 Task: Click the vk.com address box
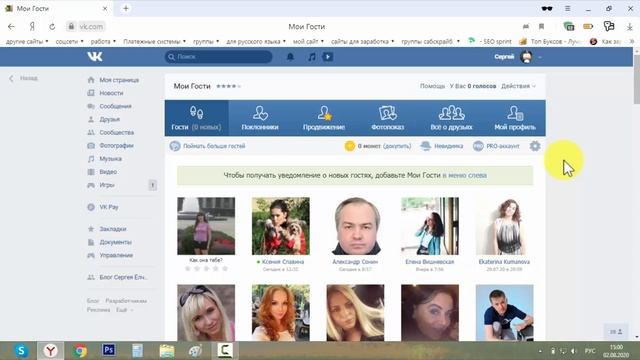[86, 27]
